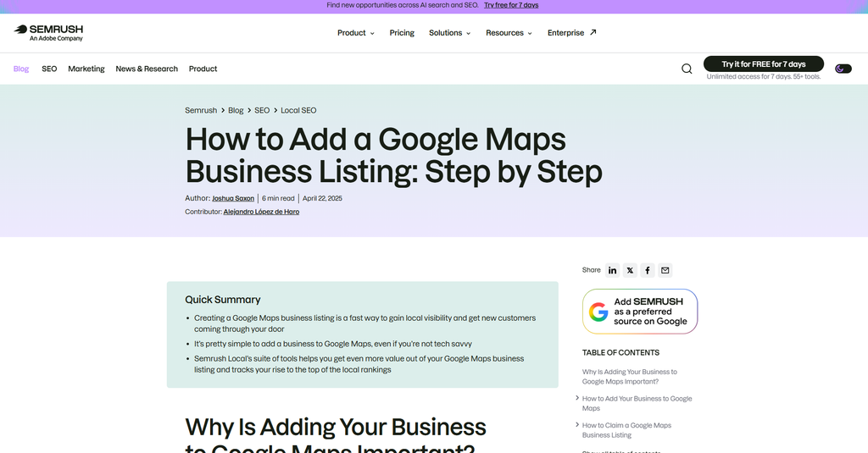The height and width of the screenshot is (453, 868).
Task: Click the Local SEO breadcrumb
Action: [x=298, y=110]
